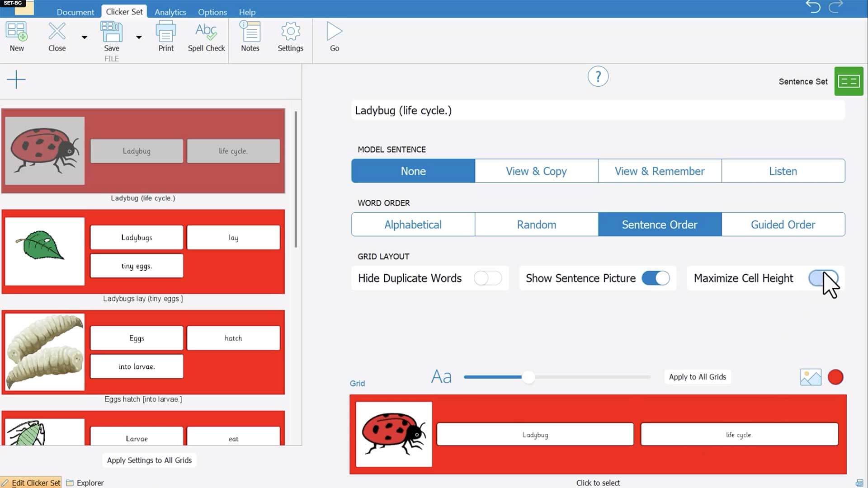This screenshot has height=488, width=868.
Task: Select Random word order
Action: click(536, 224)
